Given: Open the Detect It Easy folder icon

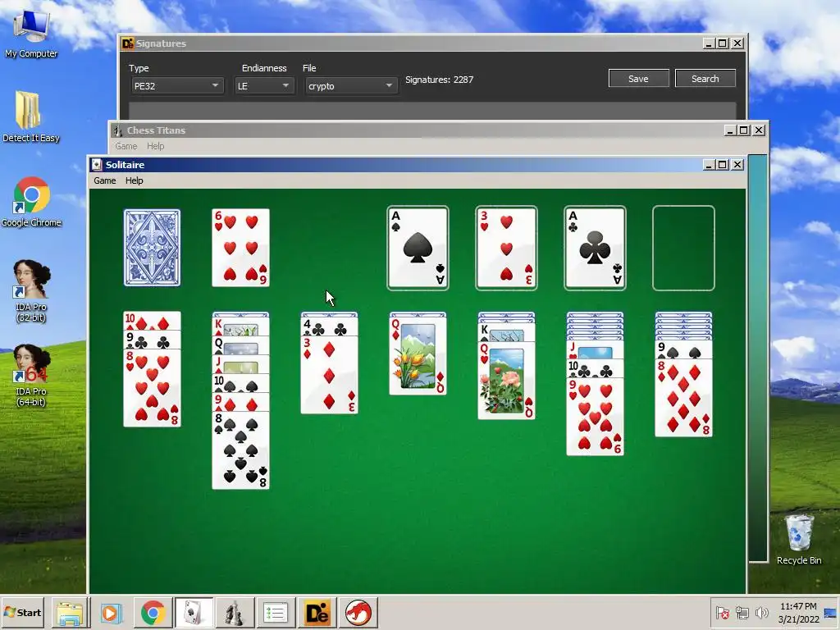Looking at the screenshot, I should (30, 116).
